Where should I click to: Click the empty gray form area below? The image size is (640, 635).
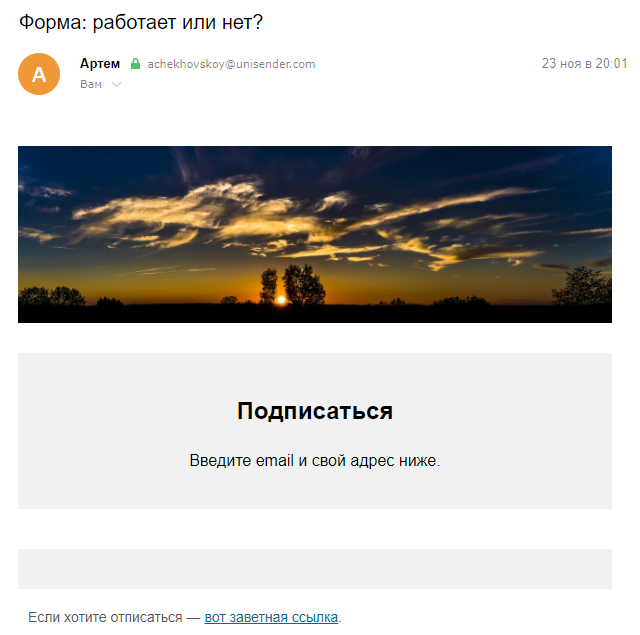point(315,568)
